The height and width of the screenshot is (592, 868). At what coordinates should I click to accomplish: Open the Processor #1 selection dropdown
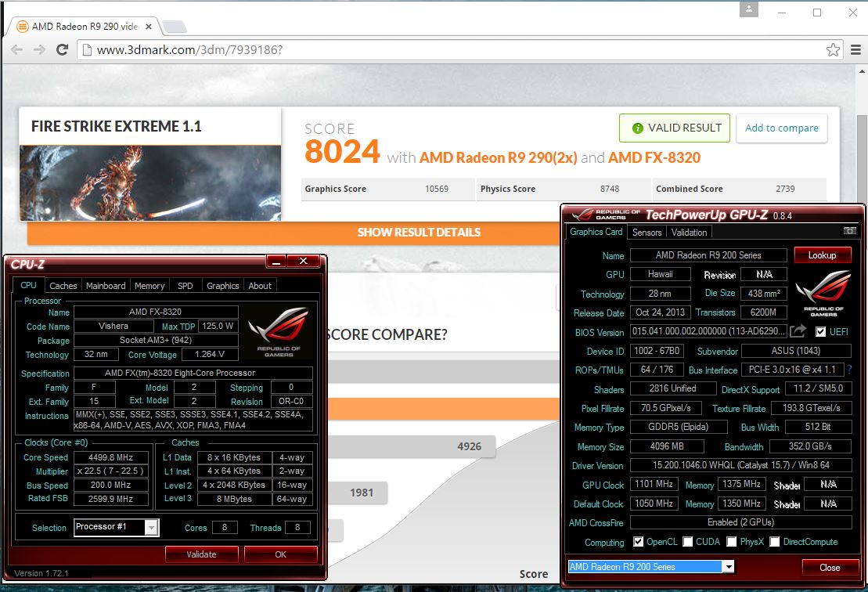[x=151, y=528]
